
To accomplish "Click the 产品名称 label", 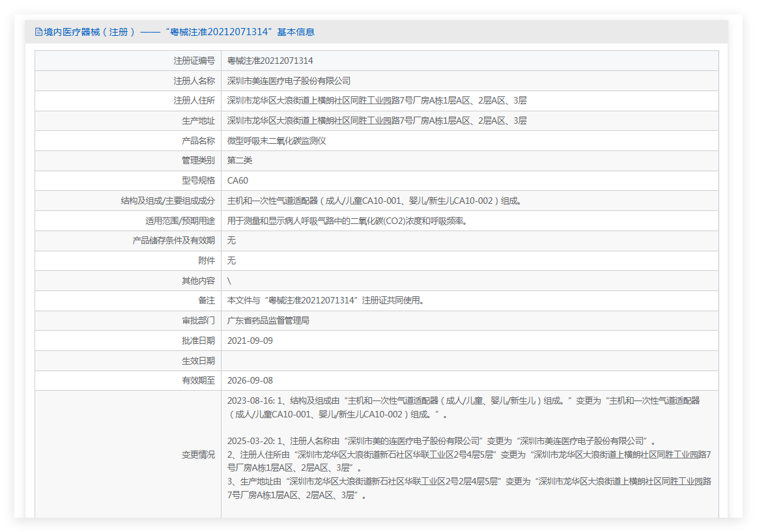I will 198,141.
